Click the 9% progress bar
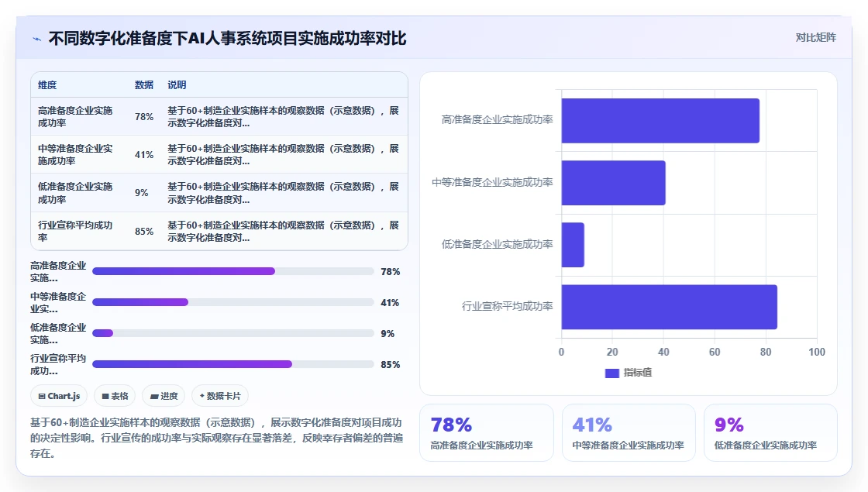 click(233, 333)
